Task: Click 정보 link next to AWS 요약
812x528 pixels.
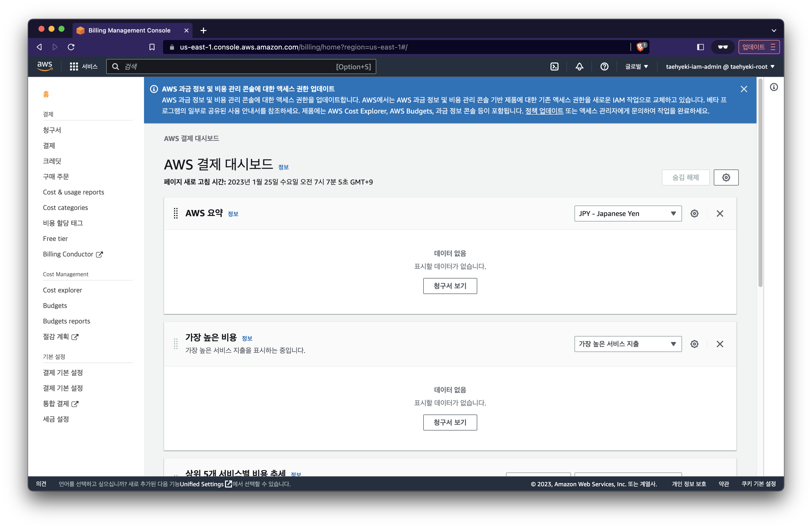Action: pos(233,214)
